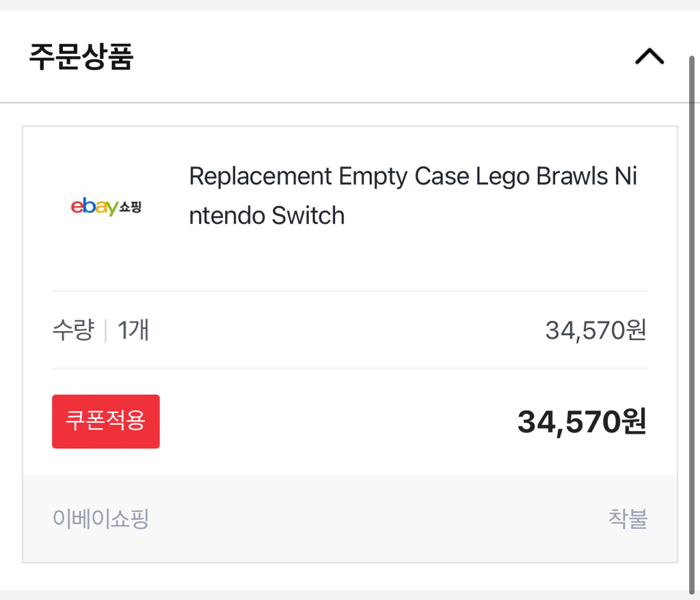Click the 쇼핑 text beside ebay logo
Image resolution: width=700 pixels, height=600 pixels.
tap(131, 207)
